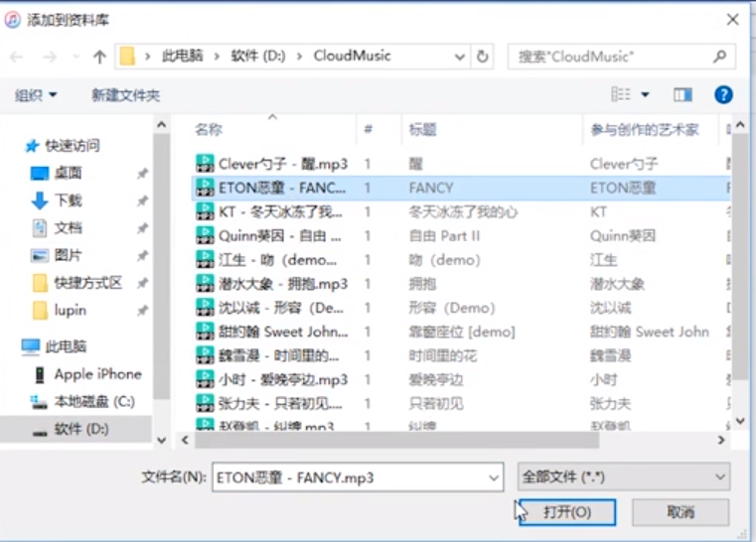Viewport: 756px width, 542px height.
Task: Select file 魏雪漫 - 时间里的花
Action: [279, 355]
